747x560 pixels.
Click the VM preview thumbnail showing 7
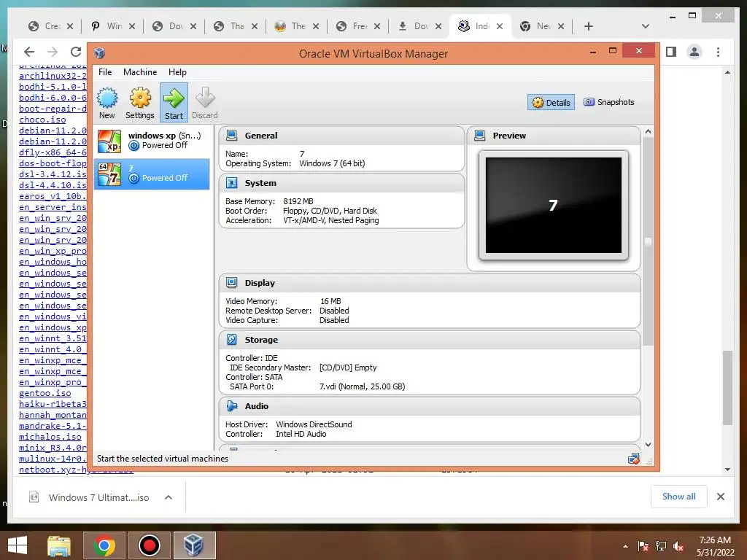pyautogui.click(x=554, y=205)
